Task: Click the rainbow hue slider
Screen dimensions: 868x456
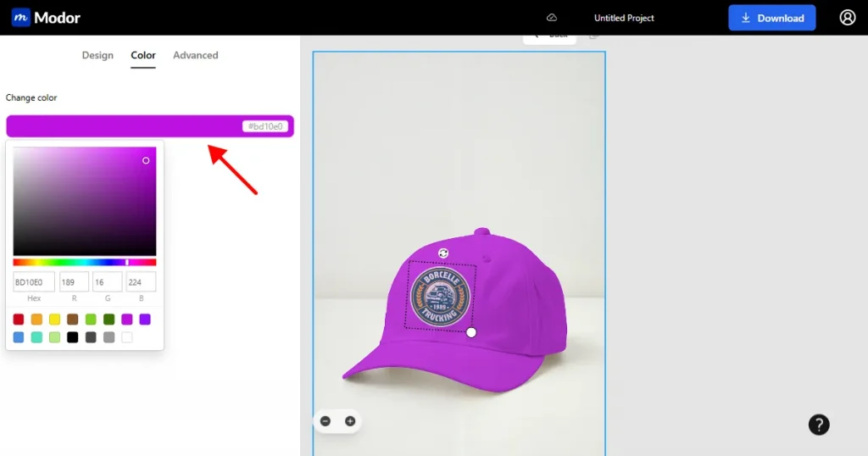Action: click(85, 262)
